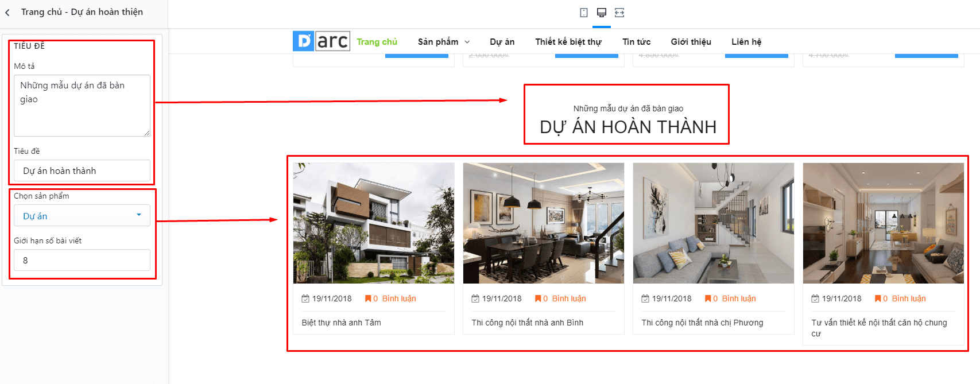This screenshot has width=980, height=384.
Task: Click bookmark comment icon on nhà anh Bình card
Action: coord(538,298)
